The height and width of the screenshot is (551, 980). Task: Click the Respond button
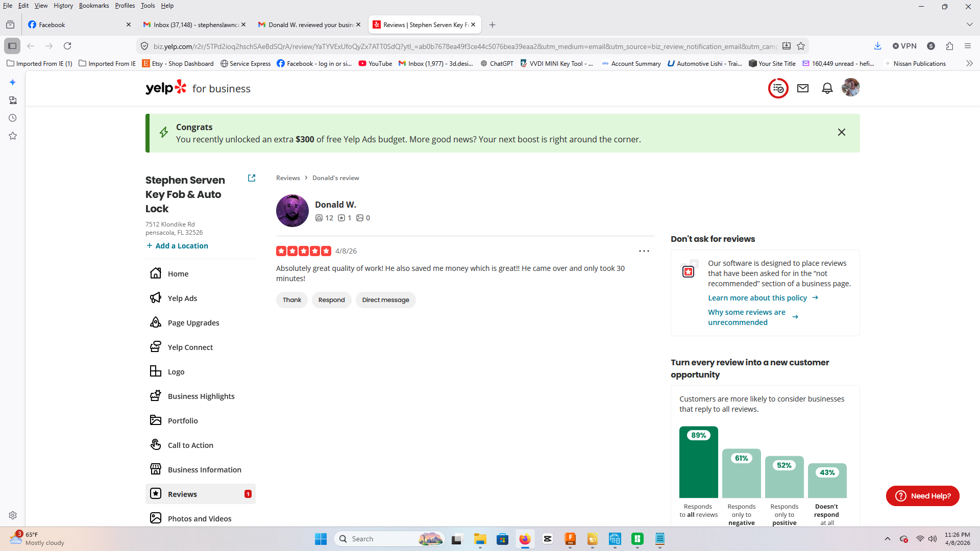click(331, 300)
